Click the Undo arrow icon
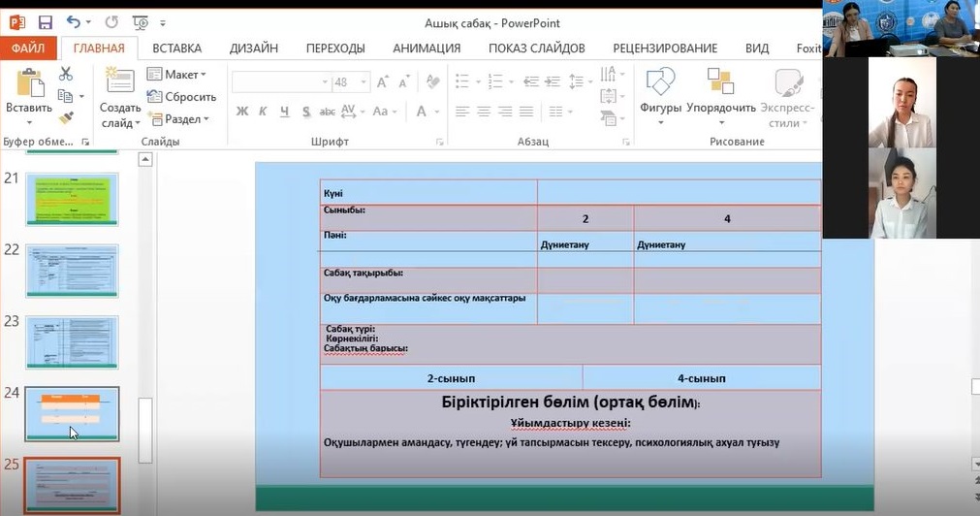This screenshot has width=980, height=516. pyautogui.click(x=74, y=21)
